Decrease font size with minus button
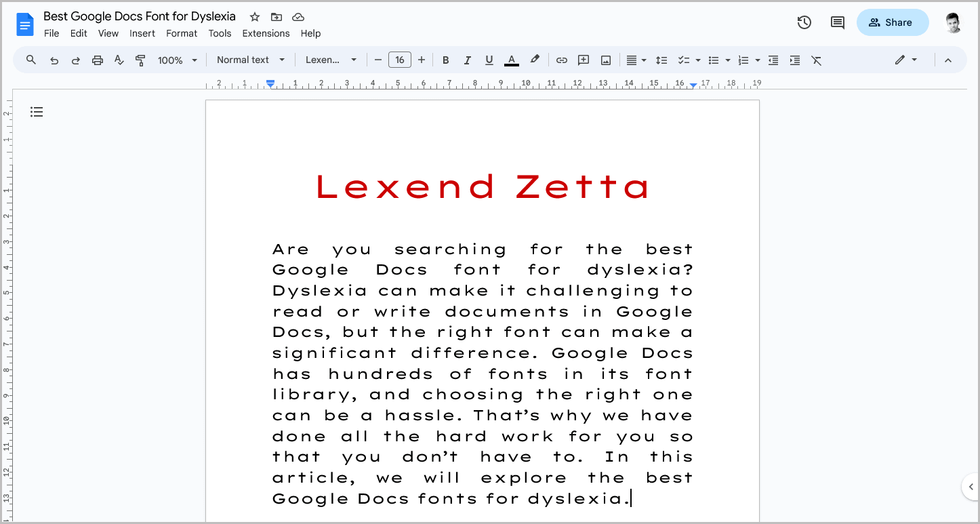 coord(378,60)
